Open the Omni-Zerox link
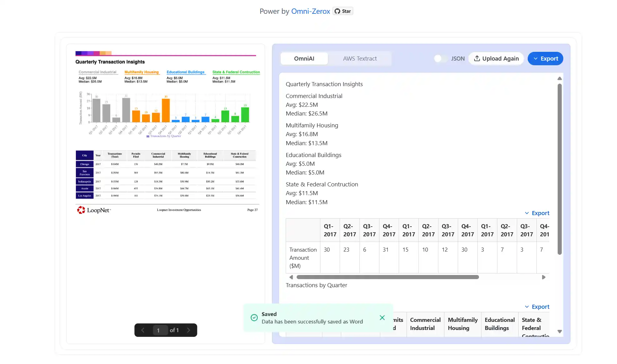 coord(310,11)
